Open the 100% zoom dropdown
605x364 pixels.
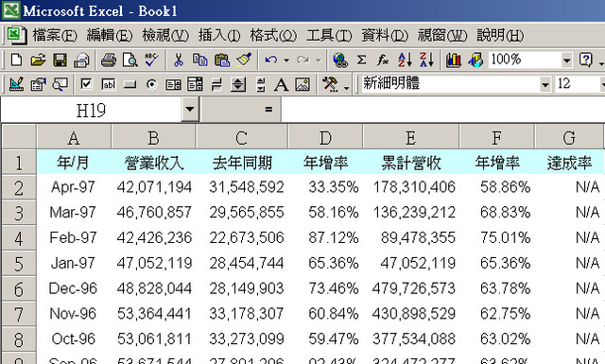click(x=566, y=61)
